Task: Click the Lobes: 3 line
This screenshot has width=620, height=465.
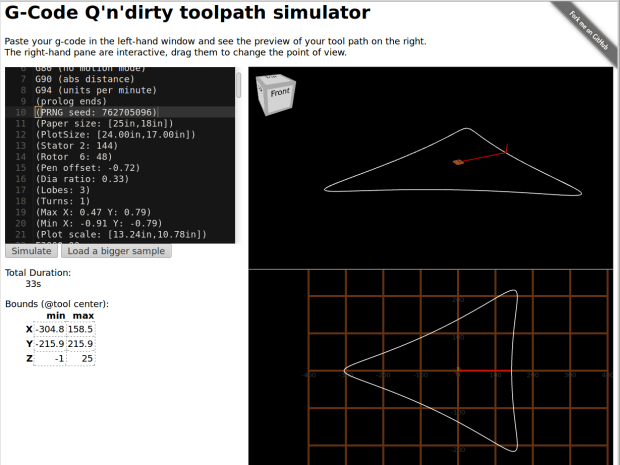Action: 62,190
